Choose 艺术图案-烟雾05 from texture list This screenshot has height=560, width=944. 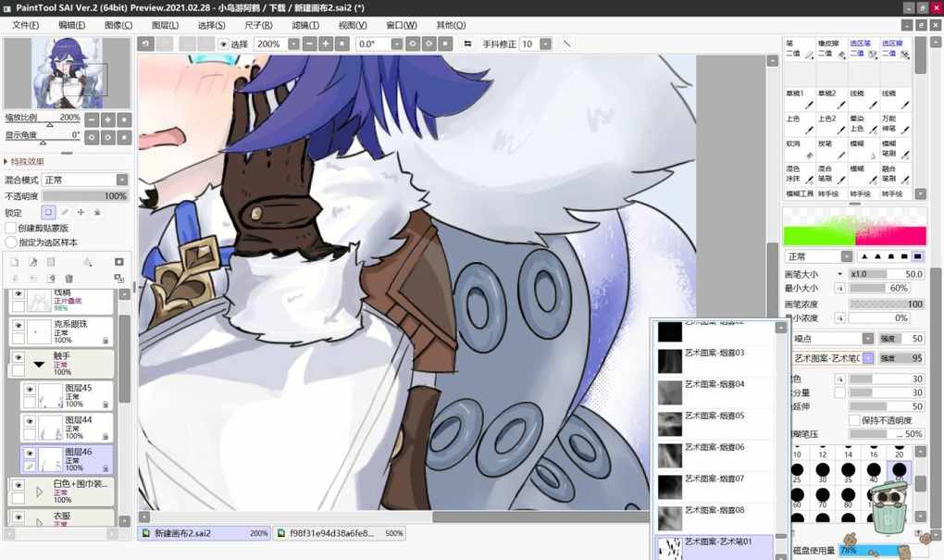tap(714, 417)
